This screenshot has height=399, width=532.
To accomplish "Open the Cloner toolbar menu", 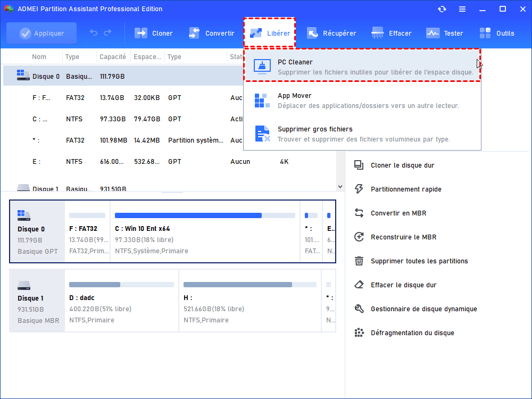I will point(154,33).
